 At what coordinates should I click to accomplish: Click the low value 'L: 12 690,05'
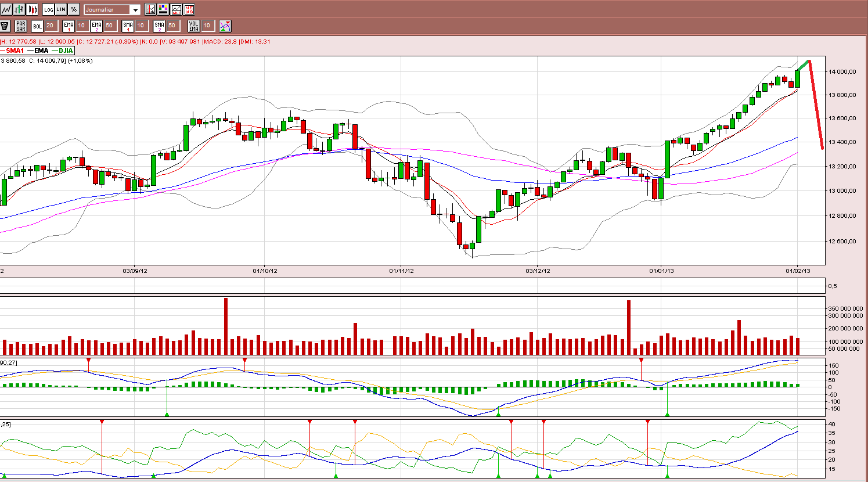[57, 41]
